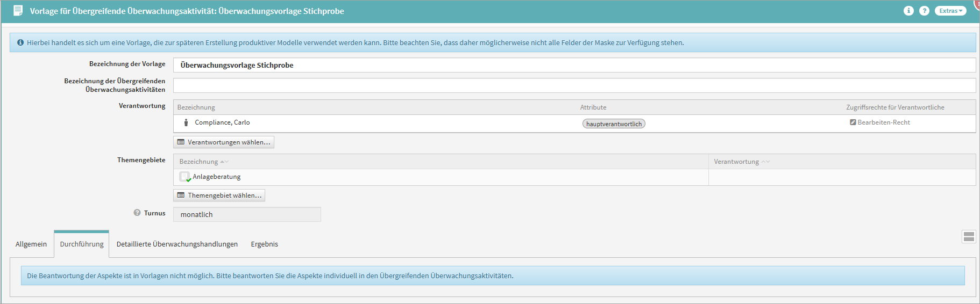Click the hauptverantwortlich attribute tag
The width and height of the screenshot is (980, 304).
[614, 124]
